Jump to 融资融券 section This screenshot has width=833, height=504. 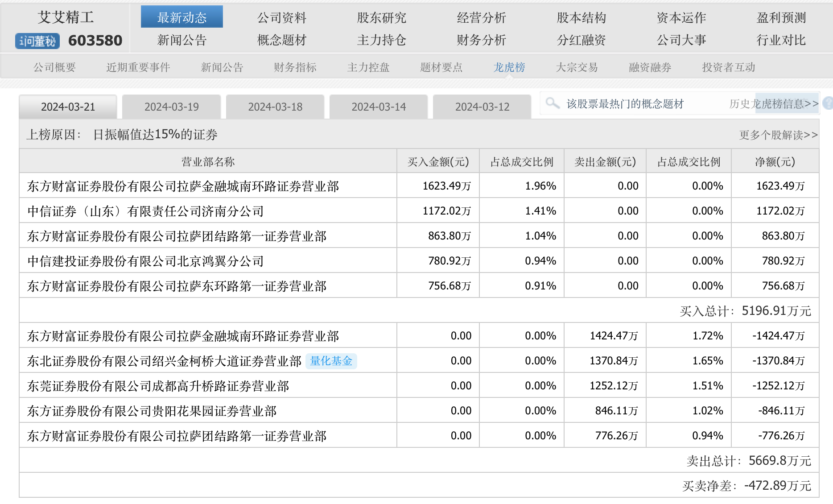click(x=650, y=67)
